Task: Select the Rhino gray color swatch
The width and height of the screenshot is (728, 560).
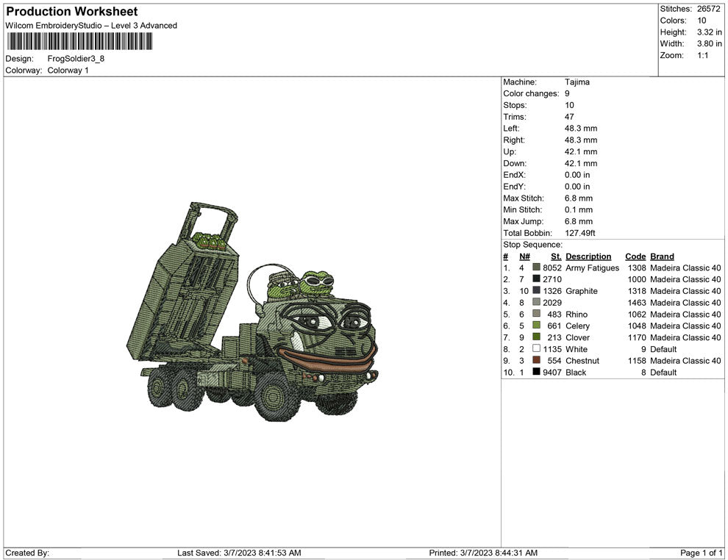Action: coord(537,315)
